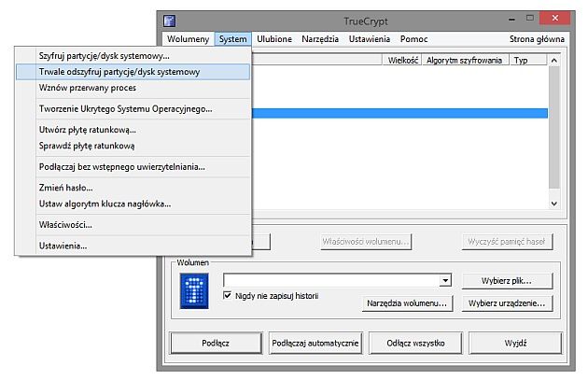The height and width of the screenshot is (380, 588).
Task: Click the Typ column header
Action: pos(528,60)
